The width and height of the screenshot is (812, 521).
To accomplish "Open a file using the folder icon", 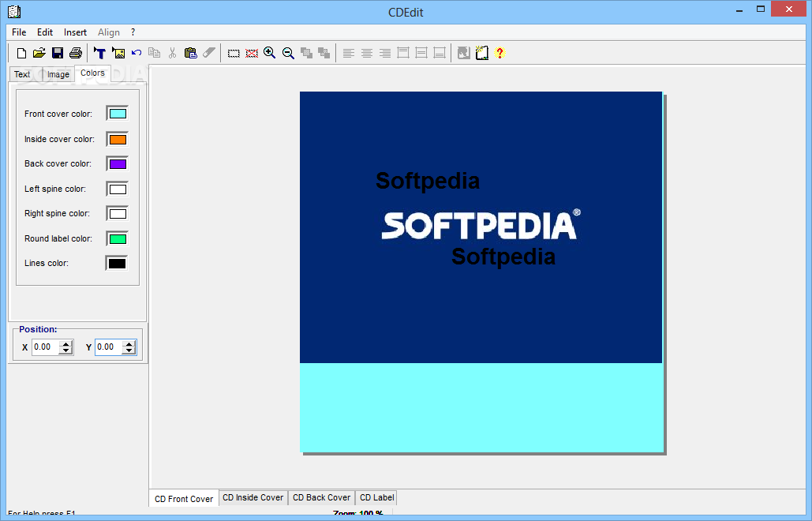I will click(x=39, y=53).
